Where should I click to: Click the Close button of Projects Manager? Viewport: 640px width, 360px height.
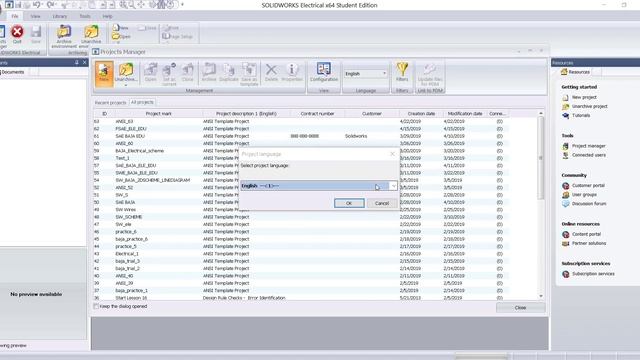(x=520, y=308)
